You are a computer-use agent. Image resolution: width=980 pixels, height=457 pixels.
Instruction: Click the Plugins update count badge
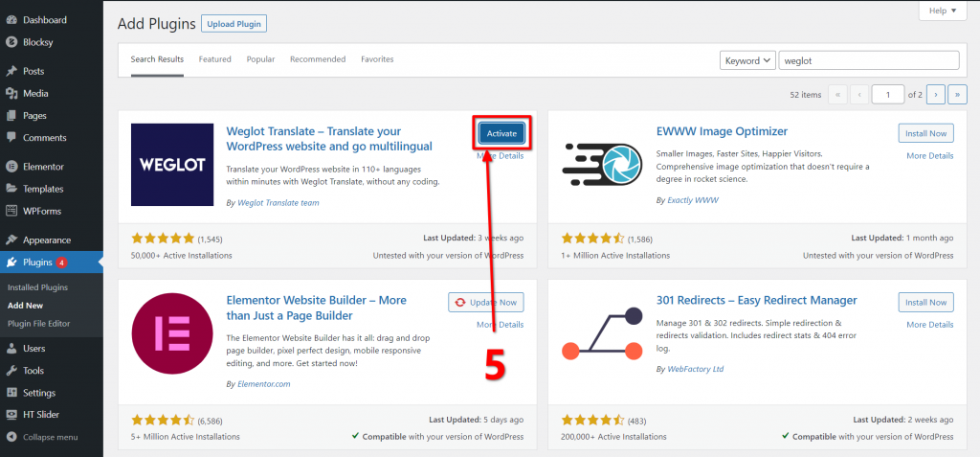(61, 263)
